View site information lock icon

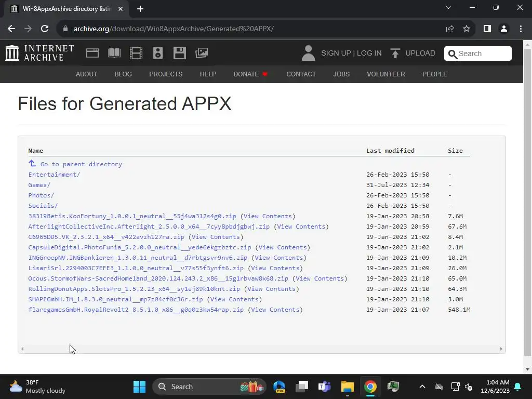pyautogui.click(x=65, y=29)
